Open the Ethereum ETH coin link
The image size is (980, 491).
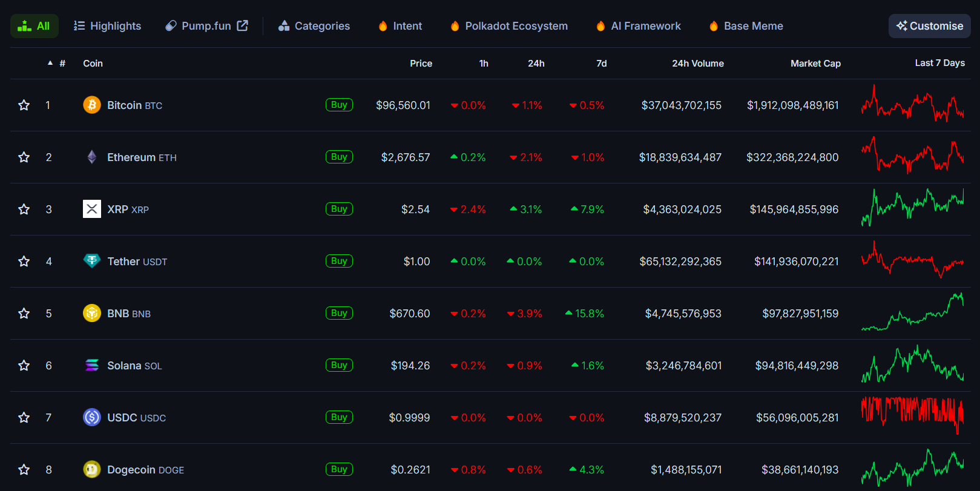142,157
